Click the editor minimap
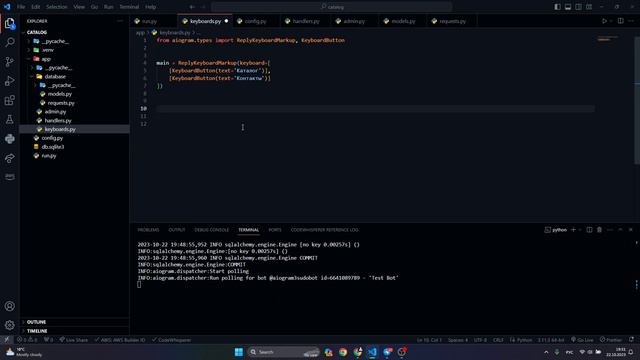The image size is (640, 360). point(608,39)
